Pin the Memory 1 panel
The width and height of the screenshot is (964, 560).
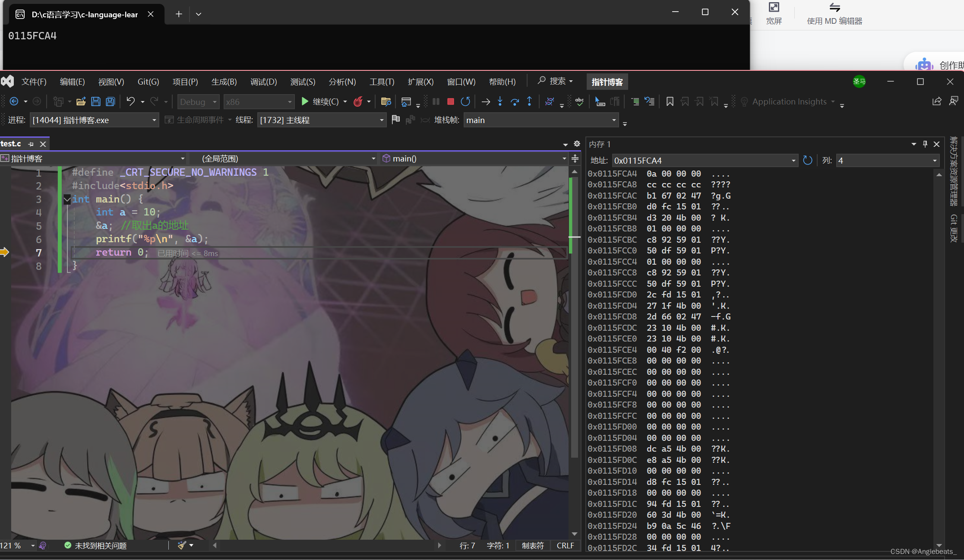coord(925,144)
